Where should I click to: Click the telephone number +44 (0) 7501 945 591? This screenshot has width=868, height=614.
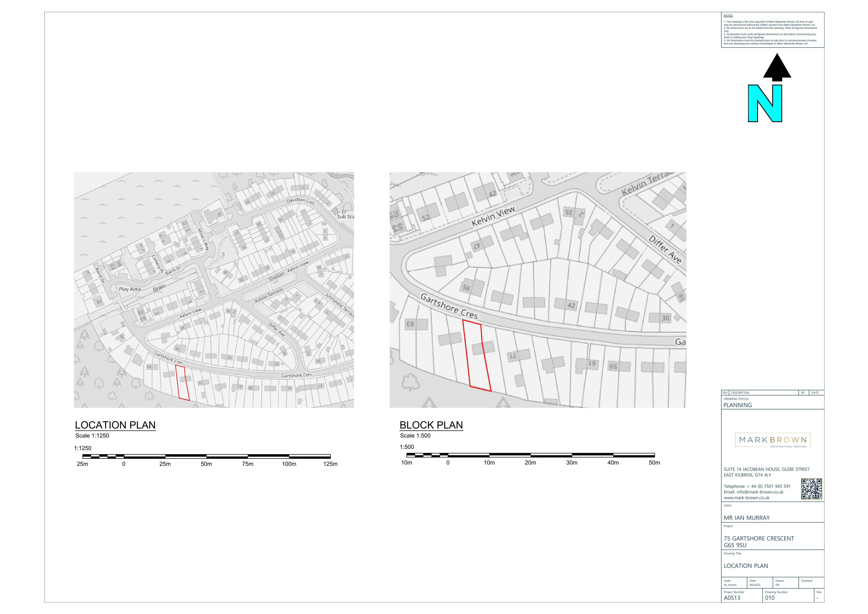point(769,486)
